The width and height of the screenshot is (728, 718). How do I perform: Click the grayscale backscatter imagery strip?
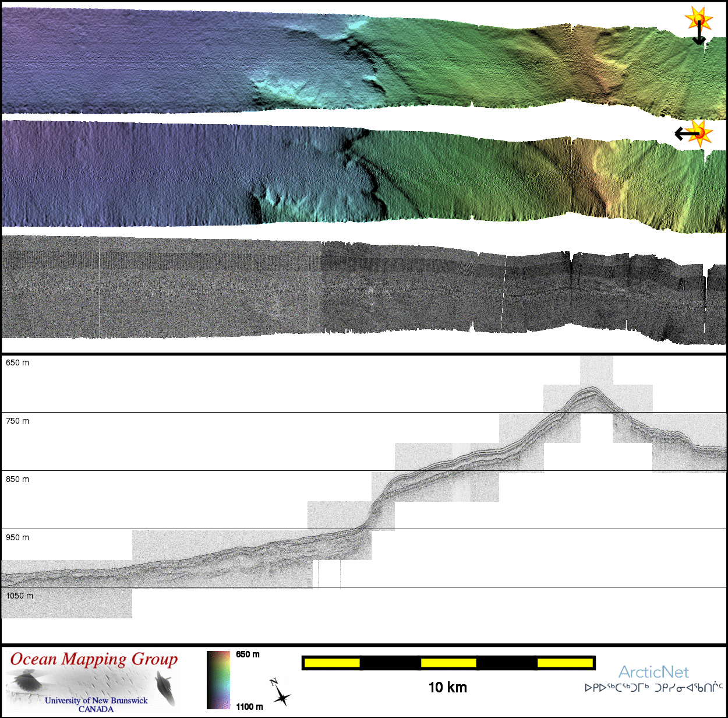[x=349, y=288]
